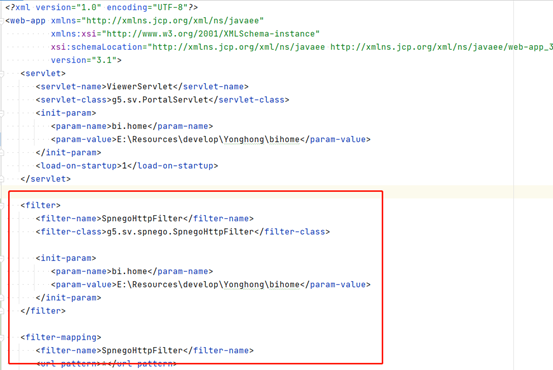553x370 pixels.
Task: Click the closing filter tag fold marker
Action: (x=1, y=311)
